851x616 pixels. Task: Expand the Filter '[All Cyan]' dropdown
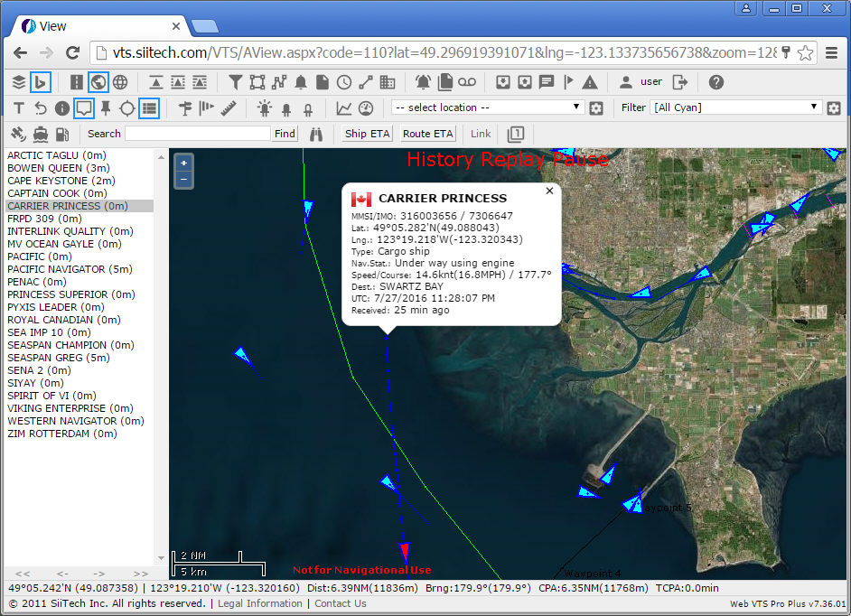[x=736, y=107]
